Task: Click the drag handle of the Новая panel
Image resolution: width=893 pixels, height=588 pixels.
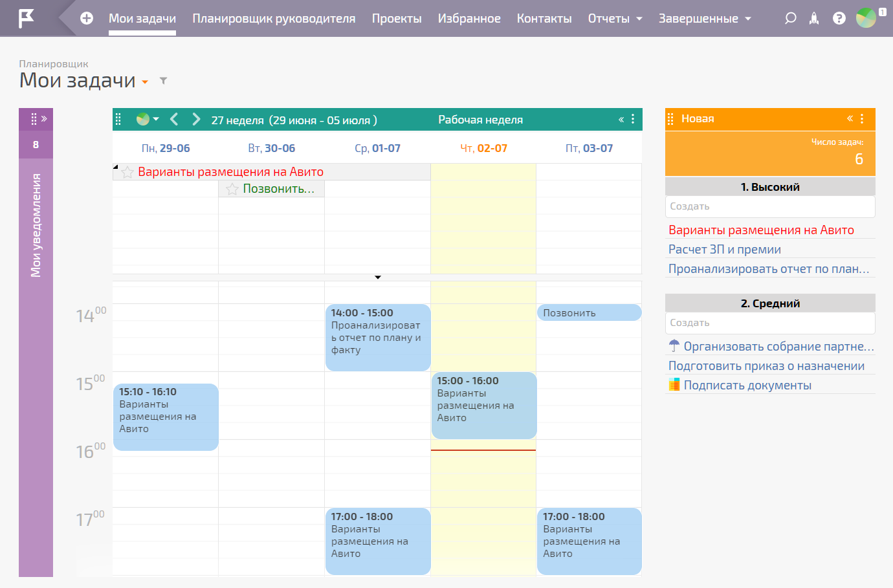Action: pos(670,118)
